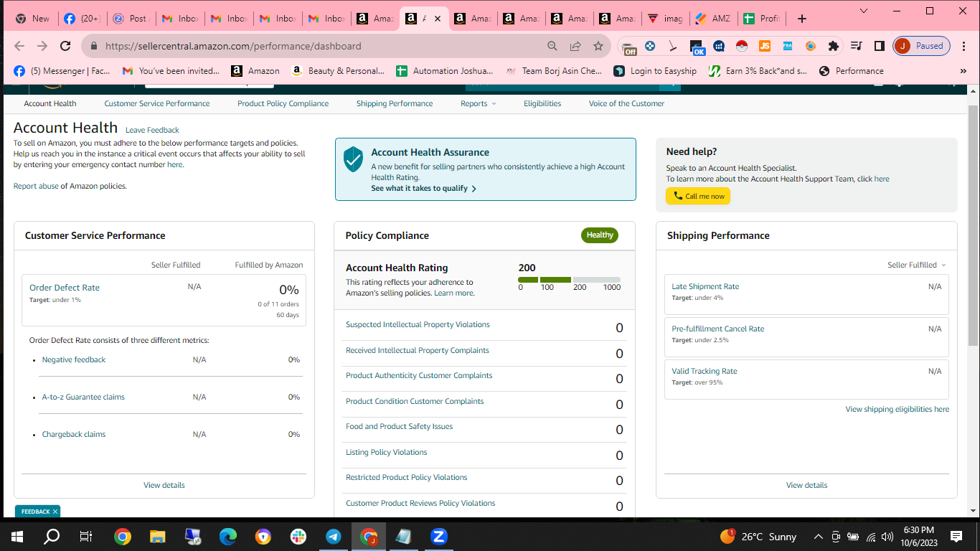Open Product Authenticity Customer Complaints

419,375
